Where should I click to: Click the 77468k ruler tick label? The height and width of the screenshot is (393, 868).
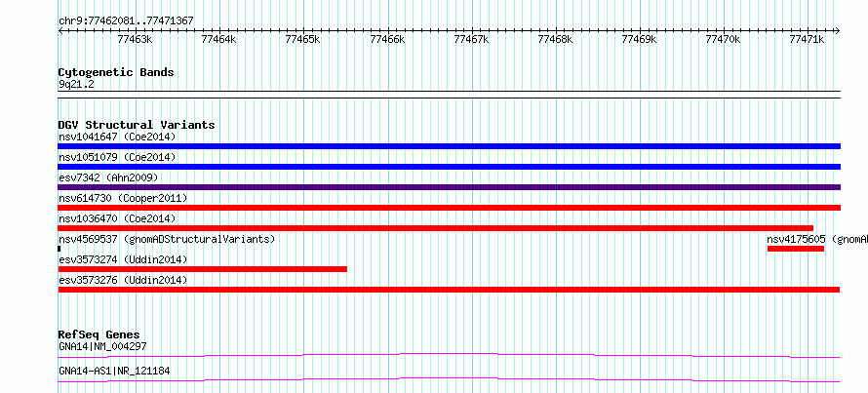pyautogui.click(x=555, y=39)
